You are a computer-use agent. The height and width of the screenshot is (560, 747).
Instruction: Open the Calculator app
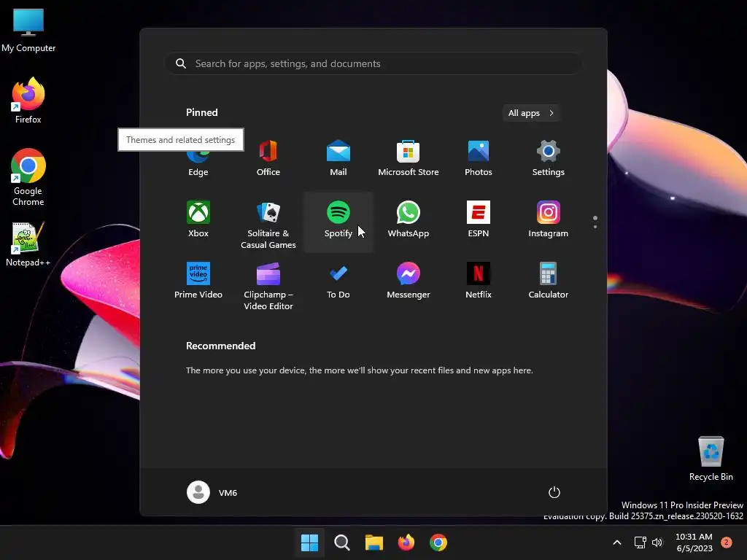[x=549, y=281]
